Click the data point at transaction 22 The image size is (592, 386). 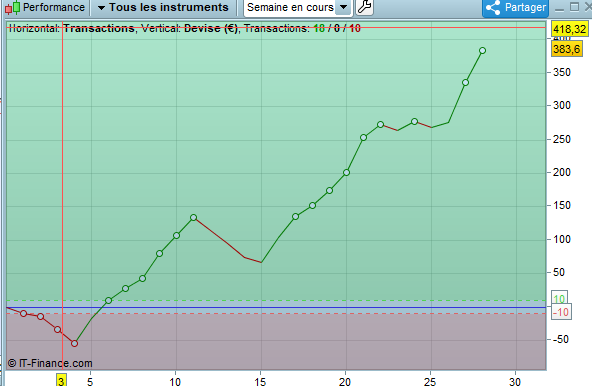[380, 125]
